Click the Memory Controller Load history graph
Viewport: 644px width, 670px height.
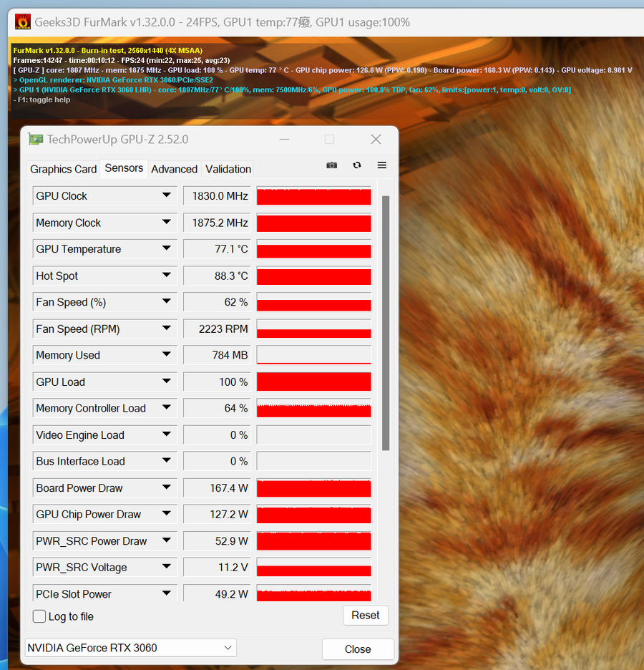tap(314, 408)
